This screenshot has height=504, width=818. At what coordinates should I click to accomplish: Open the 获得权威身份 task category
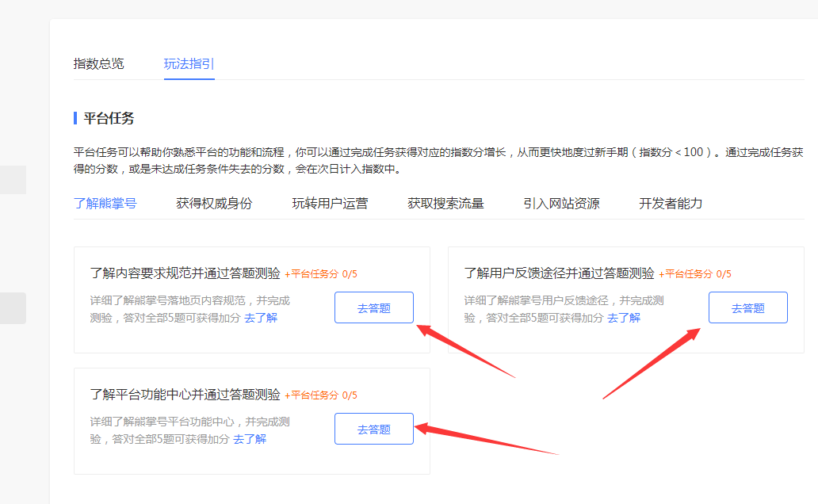click(214, 204)
